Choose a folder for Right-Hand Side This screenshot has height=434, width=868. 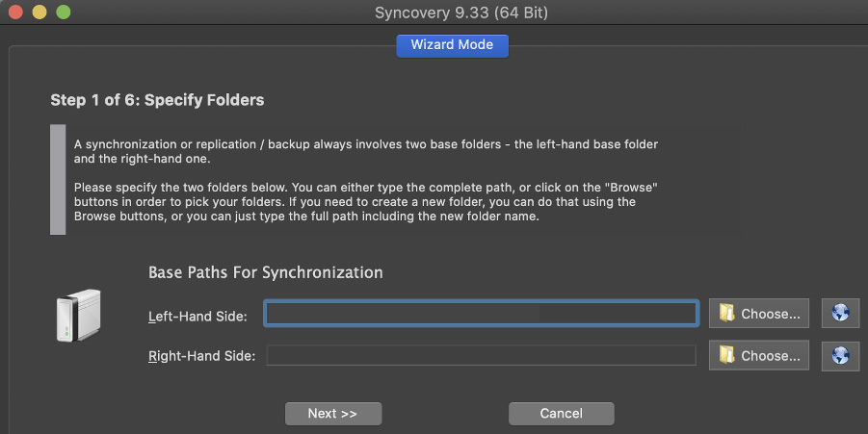coord(759,355)
